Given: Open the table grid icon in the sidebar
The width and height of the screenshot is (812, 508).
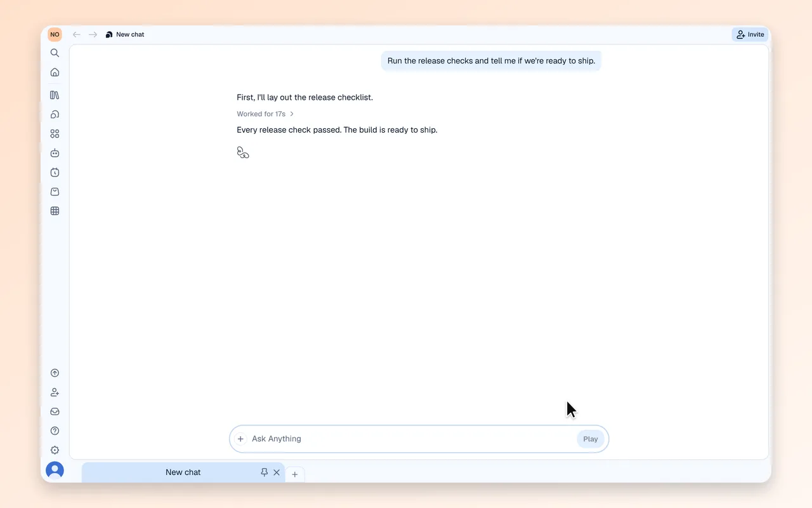Looking at the screenshot, I should click(55, 211).
